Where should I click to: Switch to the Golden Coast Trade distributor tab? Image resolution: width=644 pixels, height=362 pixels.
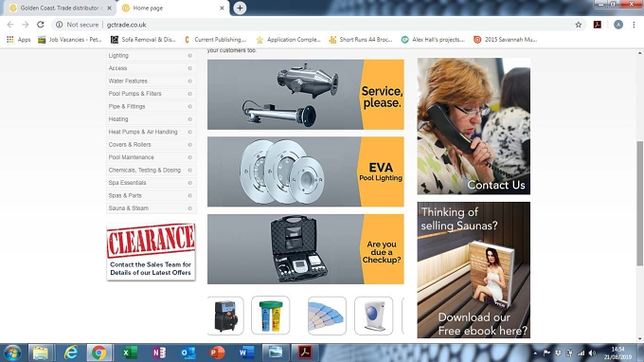click(x=60, y=8)
